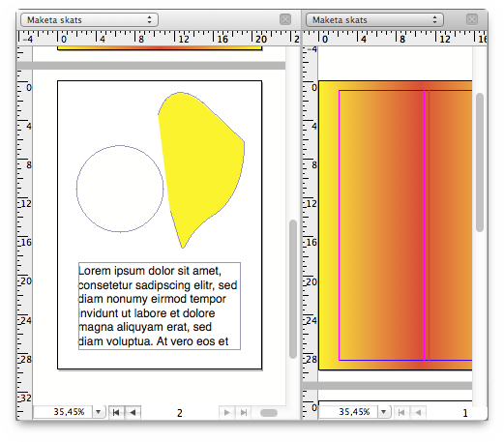Go to first page in left pane
504x442 pixels.
pos(116,412)
